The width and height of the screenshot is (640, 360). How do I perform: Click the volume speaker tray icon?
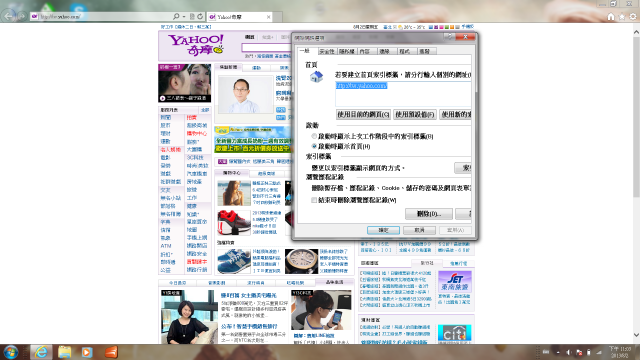[x=569, y=352]
